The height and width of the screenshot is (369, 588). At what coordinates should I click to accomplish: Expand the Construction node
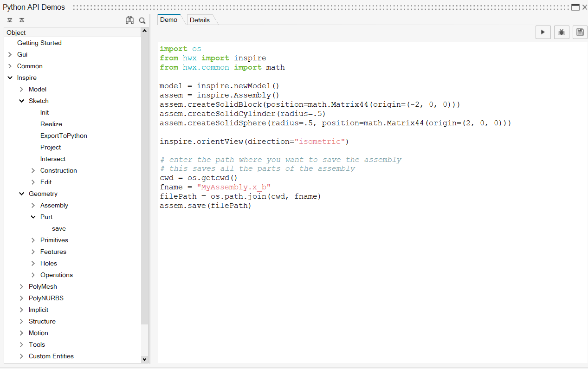33,170
